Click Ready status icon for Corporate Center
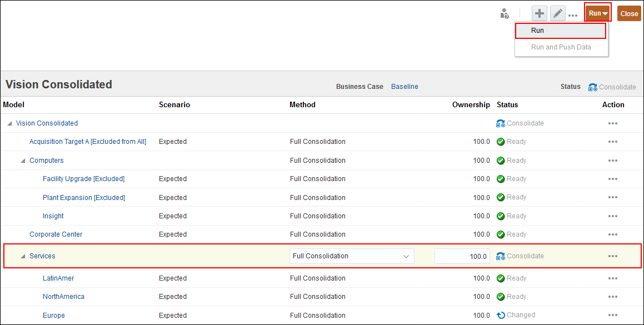The height and width of the screenshot is (325, 644). click(x=501, y=234)
